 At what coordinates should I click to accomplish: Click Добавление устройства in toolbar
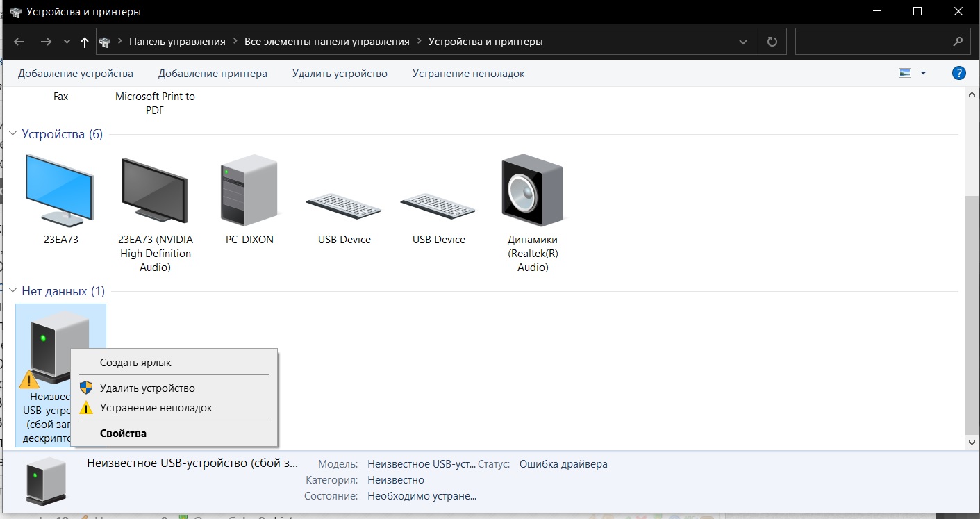pos(76,74)
